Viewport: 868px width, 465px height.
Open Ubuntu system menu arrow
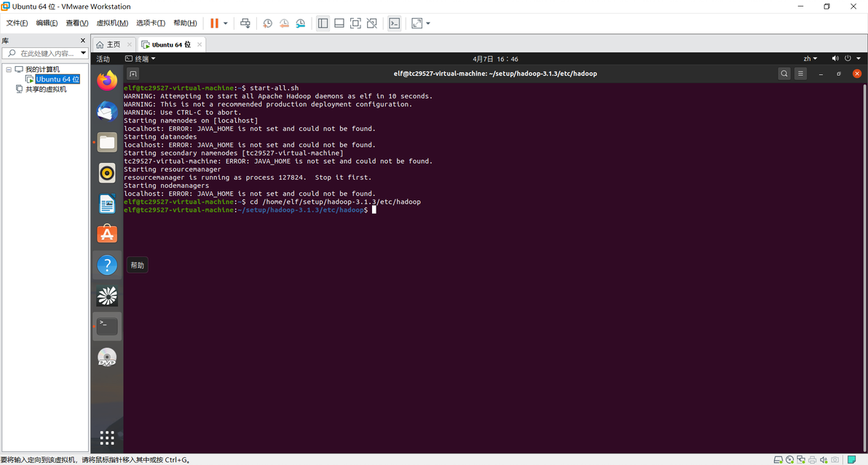tap(859, 59)
